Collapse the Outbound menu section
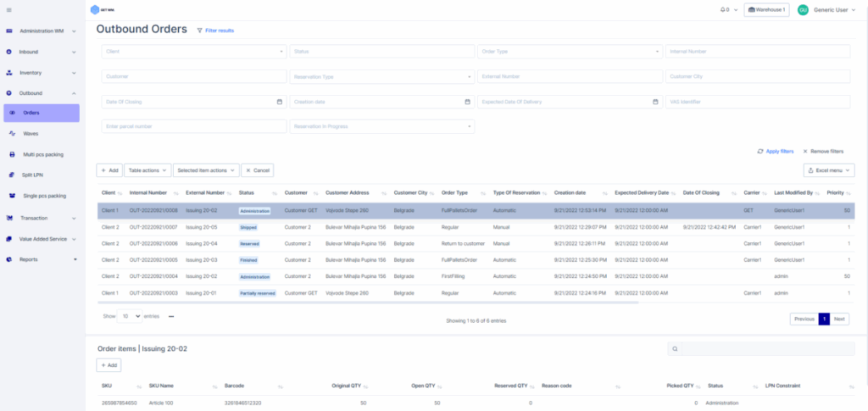 pyautogui.click(x=75, y=93)
